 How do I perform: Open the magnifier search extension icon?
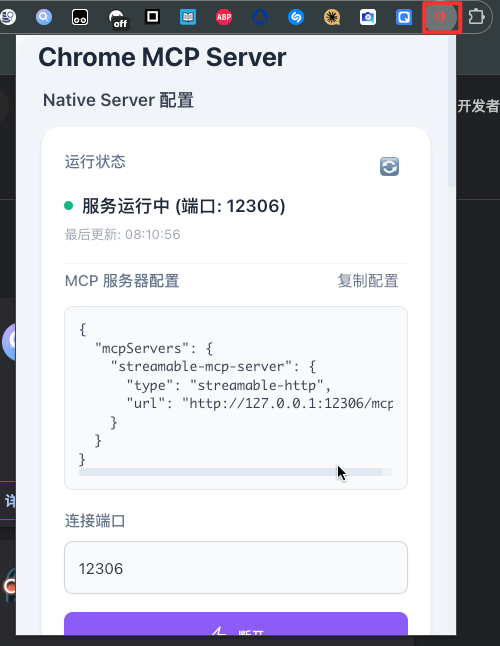(44, 17)
